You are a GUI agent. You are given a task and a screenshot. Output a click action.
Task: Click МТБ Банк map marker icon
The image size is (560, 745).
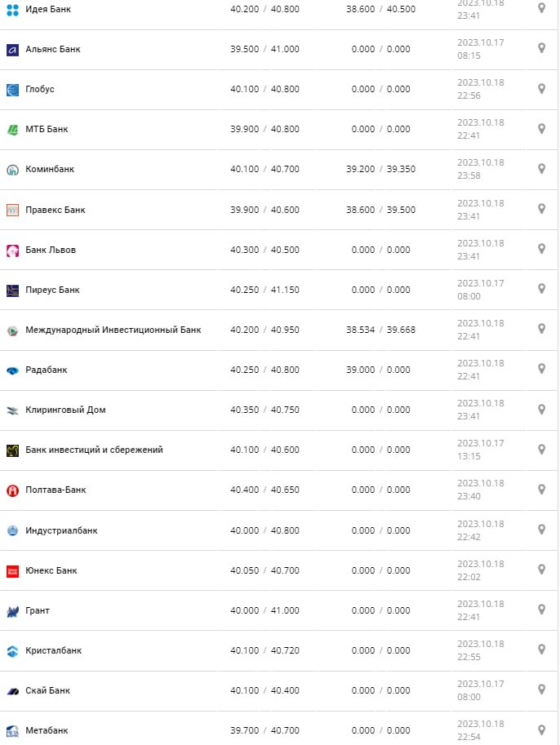click(541, 128)
